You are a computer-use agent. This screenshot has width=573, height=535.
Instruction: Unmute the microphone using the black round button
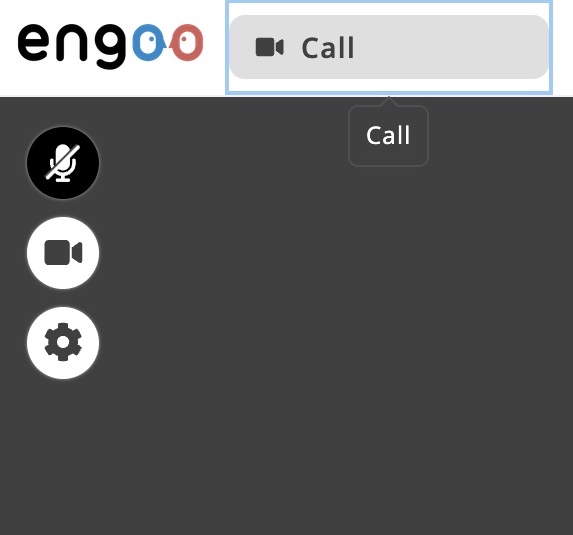pyautogui.click(x=63, y=163)
